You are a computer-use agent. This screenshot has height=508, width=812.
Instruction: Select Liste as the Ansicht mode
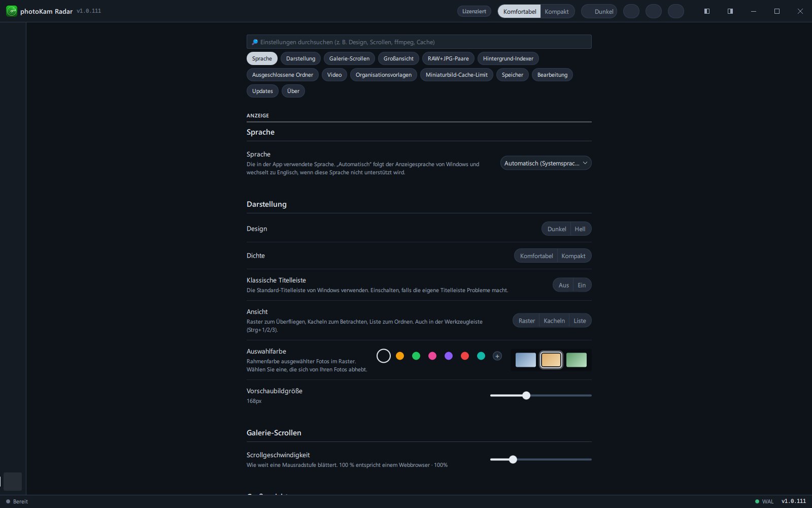pos(580,321)
